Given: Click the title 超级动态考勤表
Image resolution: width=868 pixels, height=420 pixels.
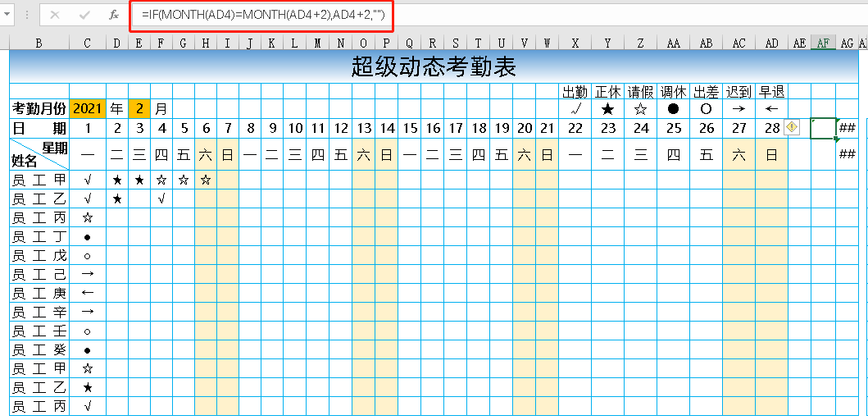Looking at the screenshot, I should click(x=434, y=67).
